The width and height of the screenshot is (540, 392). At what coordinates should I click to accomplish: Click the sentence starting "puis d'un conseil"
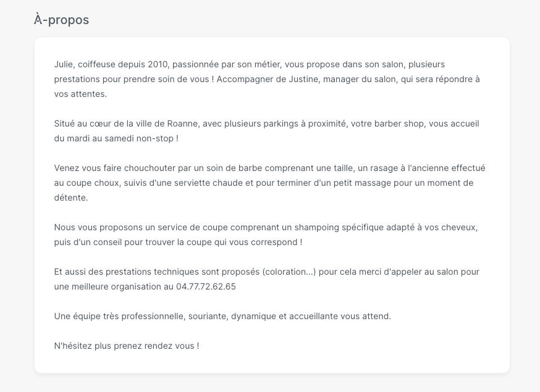(178, 242)
